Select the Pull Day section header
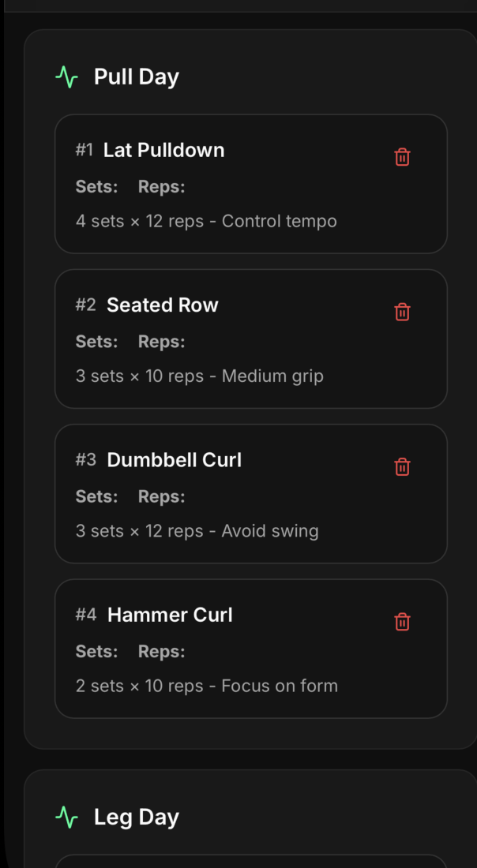The width and height of the screenshot is (477, 868). 136,76
